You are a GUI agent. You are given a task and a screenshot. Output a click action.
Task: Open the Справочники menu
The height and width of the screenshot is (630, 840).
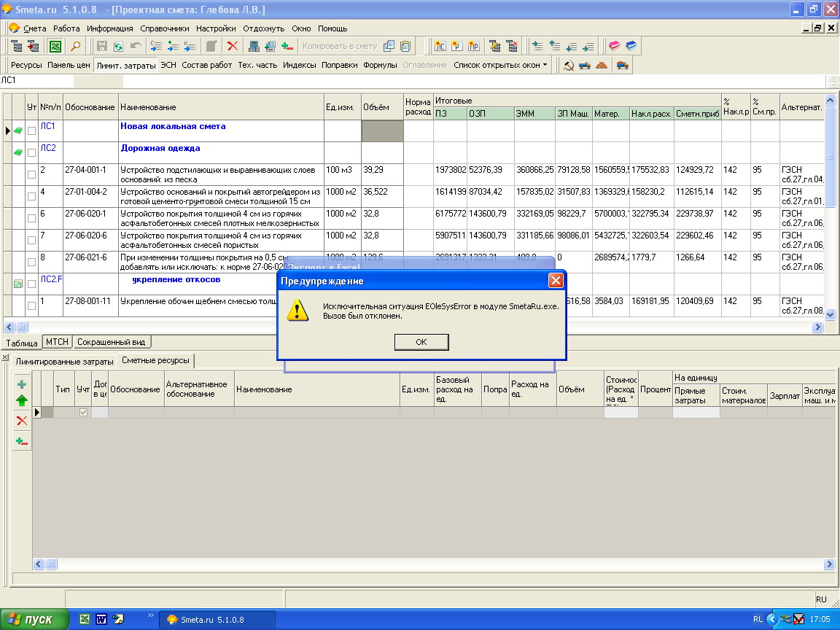coord(165,28)
